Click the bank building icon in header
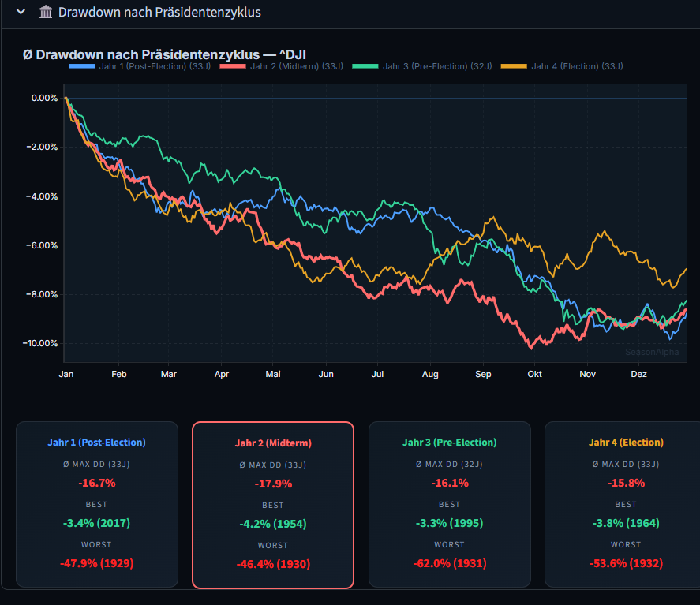Image resolution: width=700 pixels, height=605 pixels. coord(46,12)
